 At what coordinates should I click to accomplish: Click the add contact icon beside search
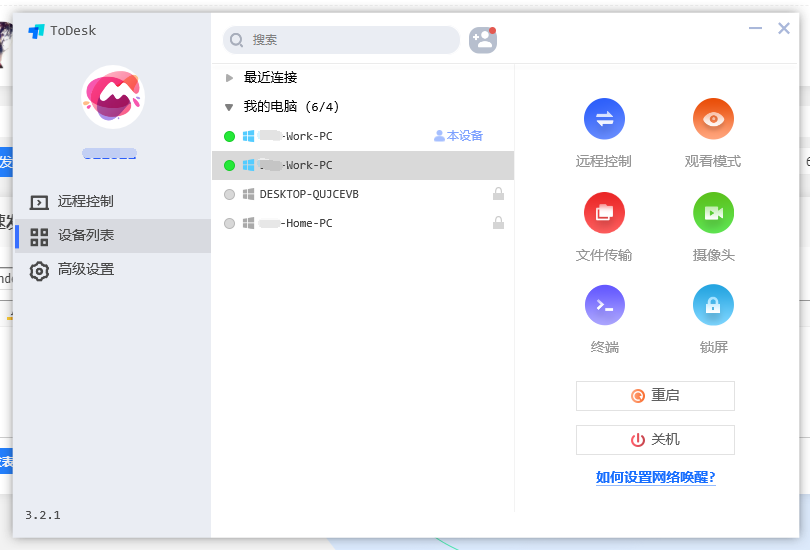pyautogui.click(x=483, y=40)
